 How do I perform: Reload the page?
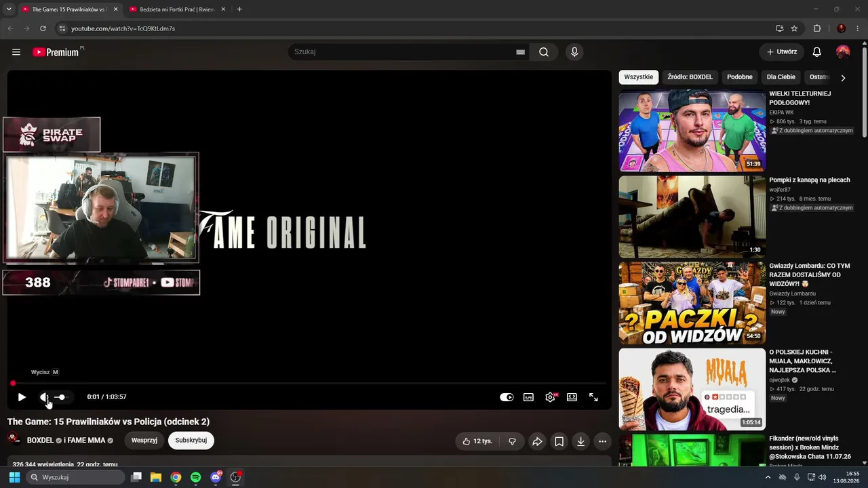[x=43, y=28]
